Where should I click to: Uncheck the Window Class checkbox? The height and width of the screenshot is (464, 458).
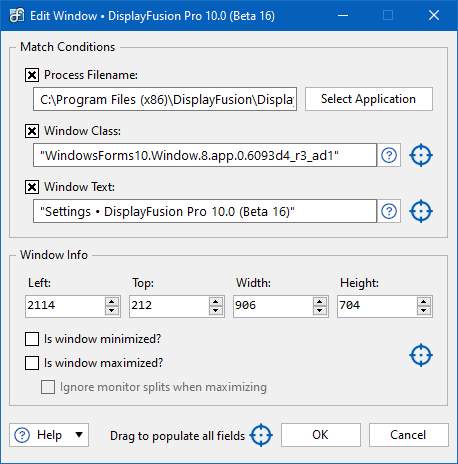point(32,131)
